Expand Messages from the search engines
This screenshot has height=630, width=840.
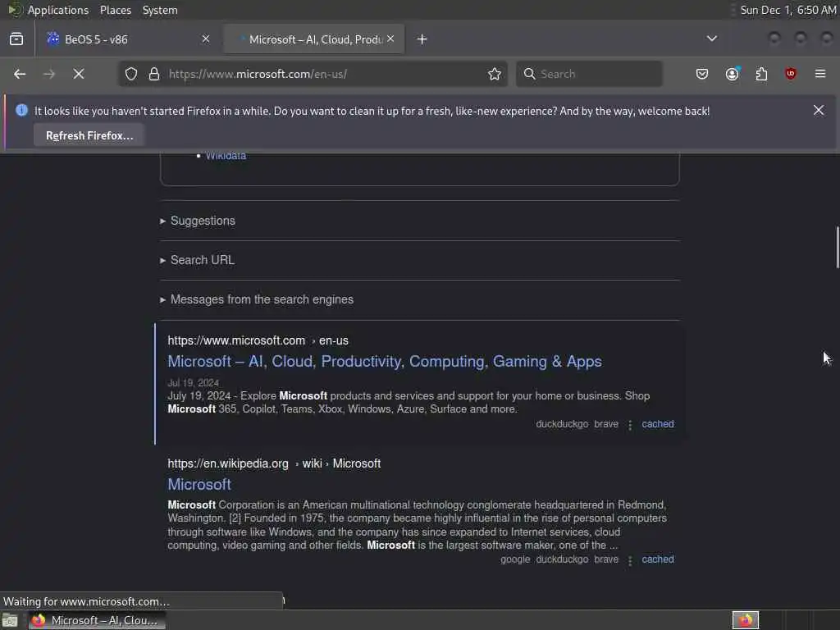257,299
